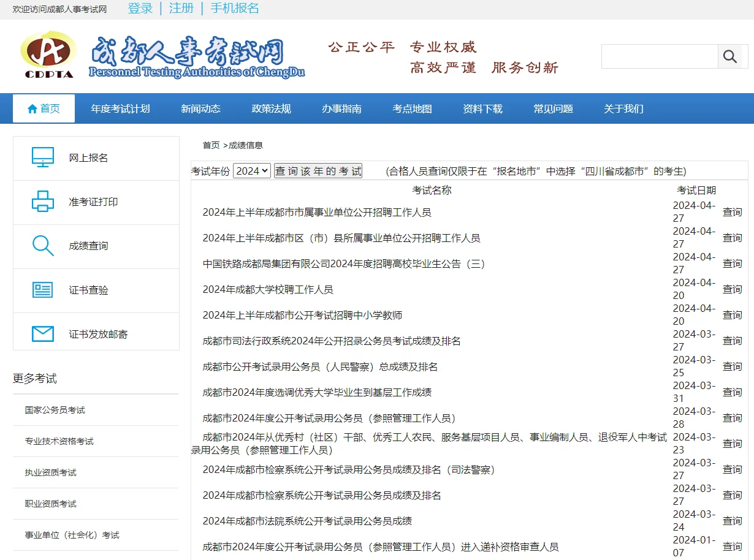754x560 pixels.
Task: Click the magnifier icon for 成绩查询
Action: tap(43, 246)
